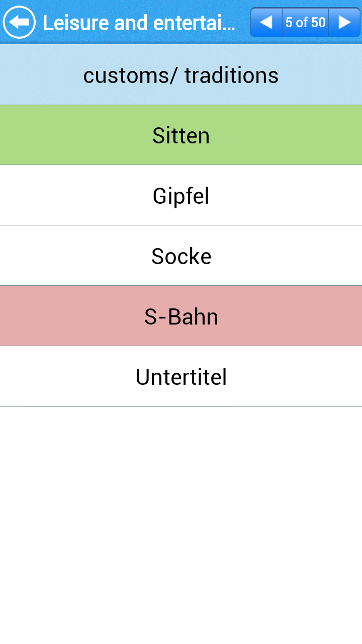Tap the customs/ traditions question card
Screen dimensions: 362x644
coord(181,74)
